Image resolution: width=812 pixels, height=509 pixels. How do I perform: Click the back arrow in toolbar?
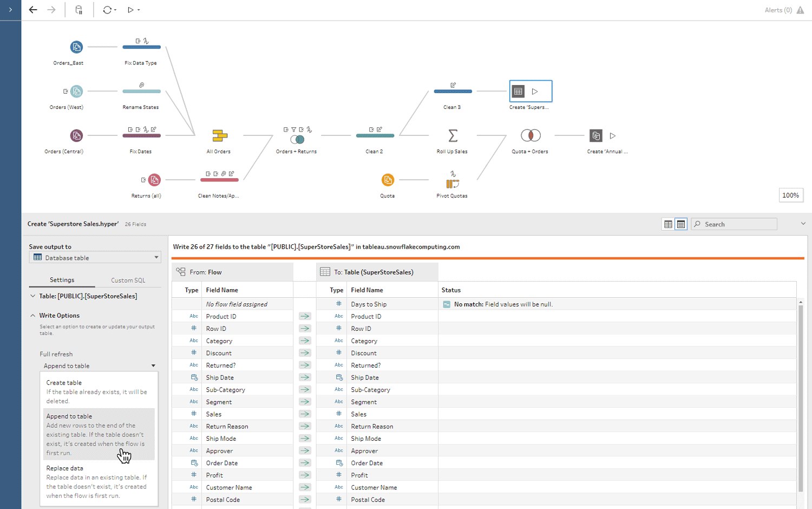pos(33,10)
